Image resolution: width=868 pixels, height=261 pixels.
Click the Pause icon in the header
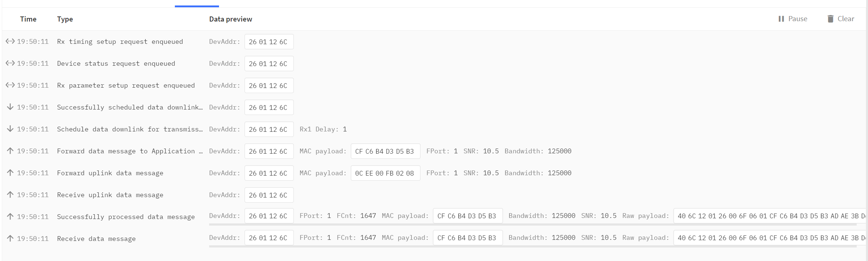pos(781,19)
